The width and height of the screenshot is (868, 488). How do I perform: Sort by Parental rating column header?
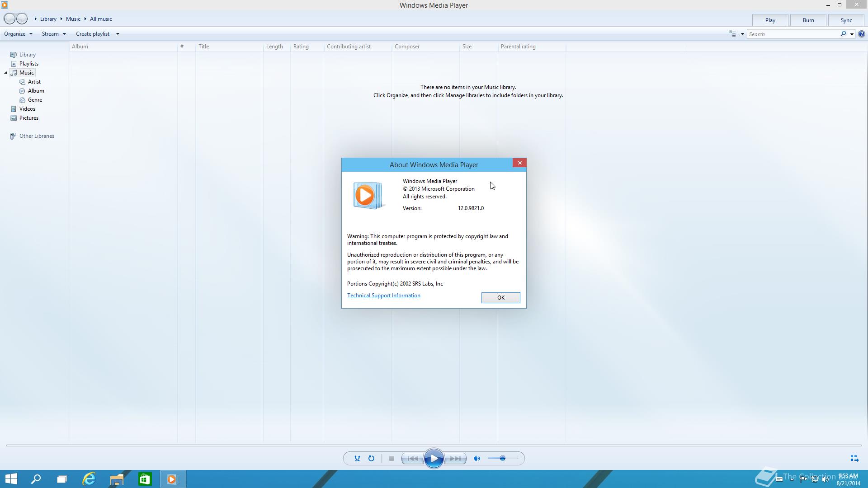click(532, 47)
